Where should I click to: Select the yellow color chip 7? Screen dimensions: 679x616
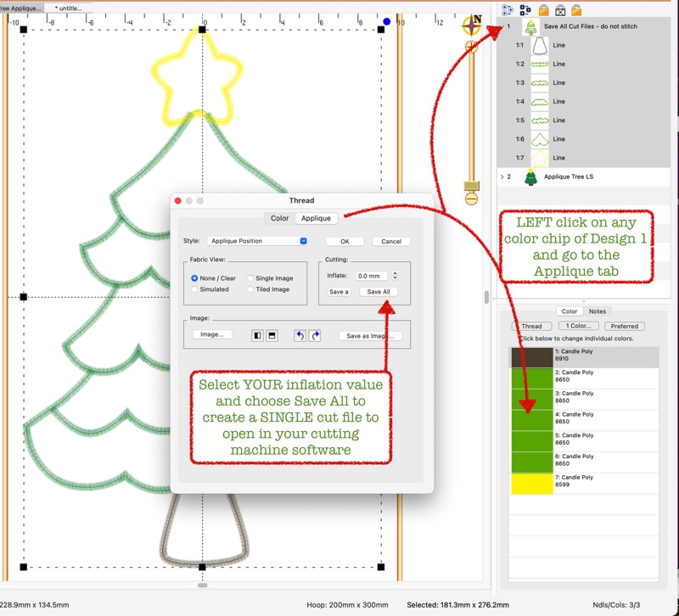pyautogui.click(x=530, y=484)
